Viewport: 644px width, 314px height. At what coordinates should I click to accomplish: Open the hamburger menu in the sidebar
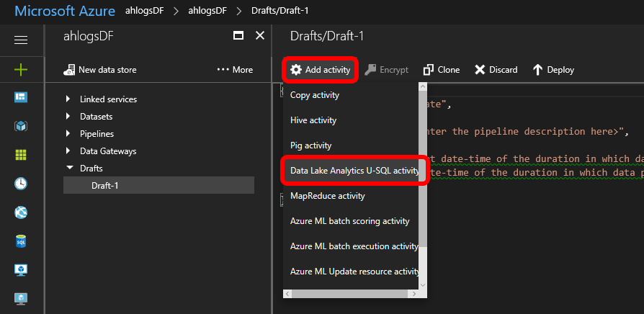(21, 40)
